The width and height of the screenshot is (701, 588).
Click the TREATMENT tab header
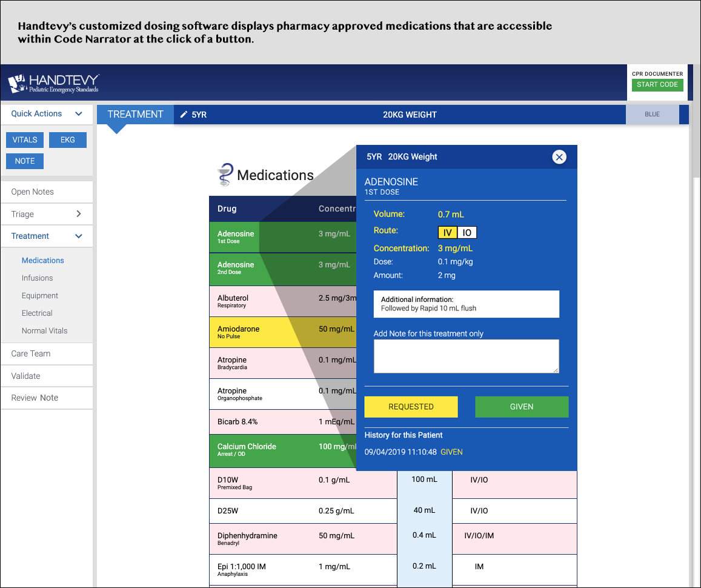point(136,115)
